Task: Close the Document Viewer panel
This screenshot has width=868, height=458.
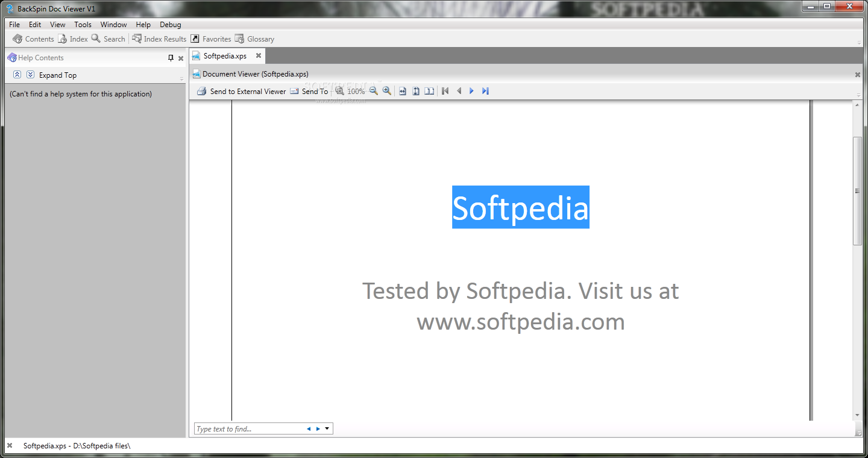Action: click(x=857, y=75)
